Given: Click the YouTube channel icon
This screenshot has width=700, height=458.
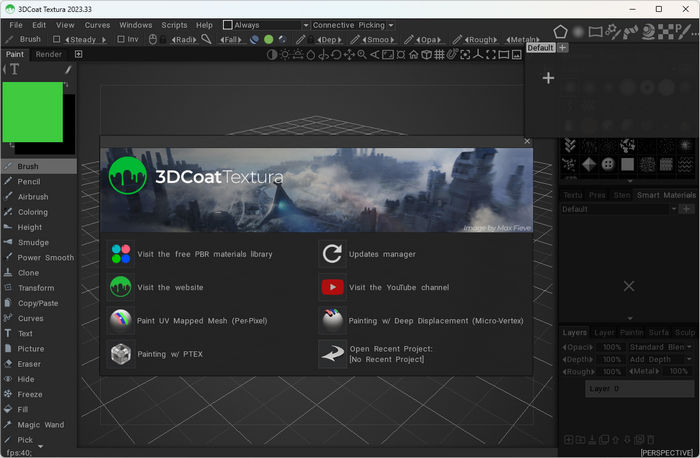Looking at the screenshot, I should click(x=332, y=287).
